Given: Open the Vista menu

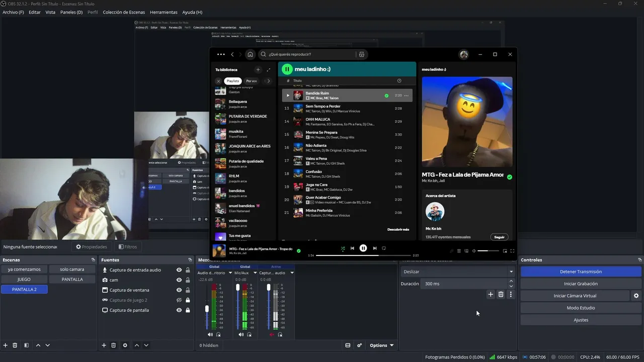Looking at the screenshot, I should pyautogui.click(x=50, y=12).
